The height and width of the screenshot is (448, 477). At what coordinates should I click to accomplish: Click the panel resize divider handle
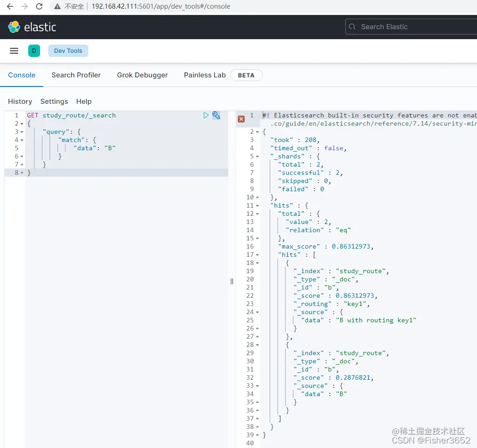pyautogui.click(x=232, y=281)
